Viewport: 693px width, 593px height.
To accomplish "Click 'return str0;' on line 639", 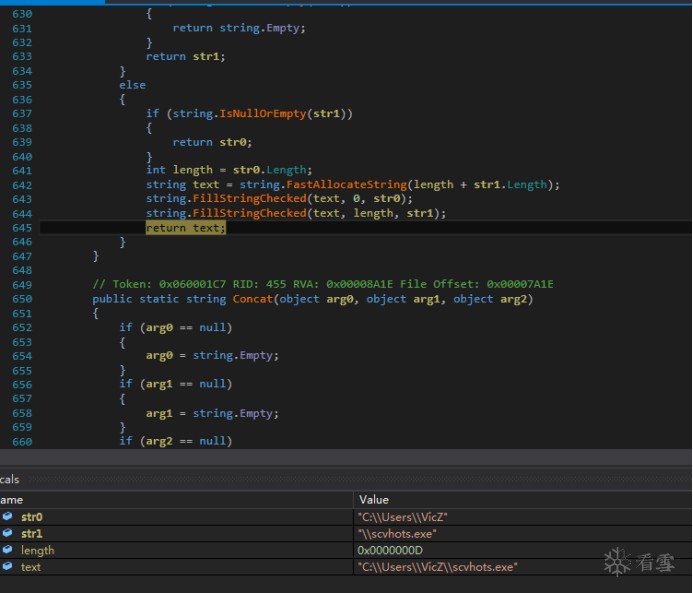I will pyautogui.click(x=212, y=142).
